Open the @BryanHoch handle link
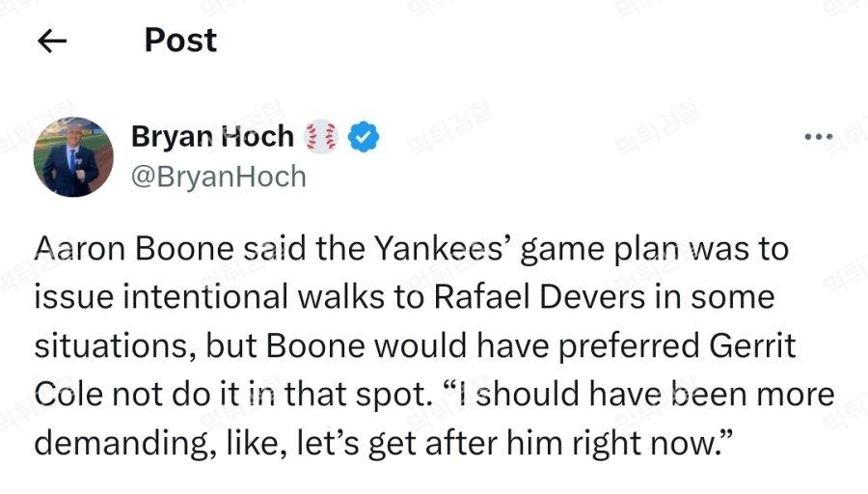Image resolution: width=868 pixels, height=494 pixels. pos(218,177)
